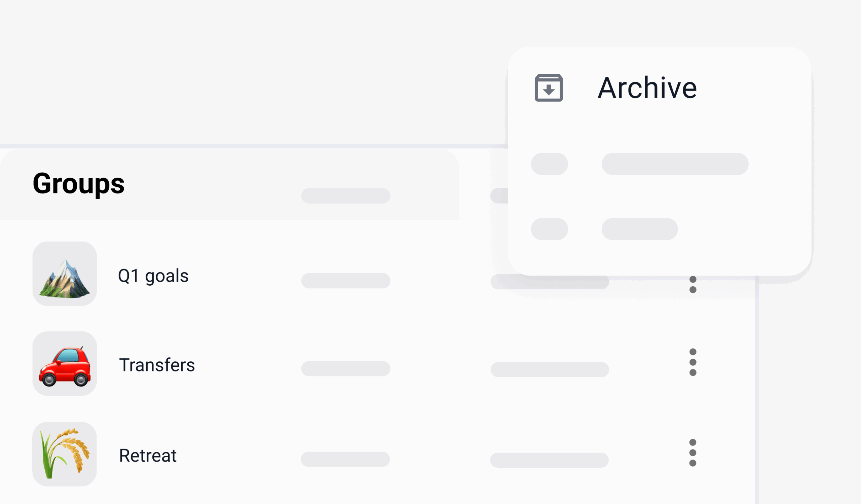
Task: Open the three-dot menu for Transfers
Action: click(693, 362)
